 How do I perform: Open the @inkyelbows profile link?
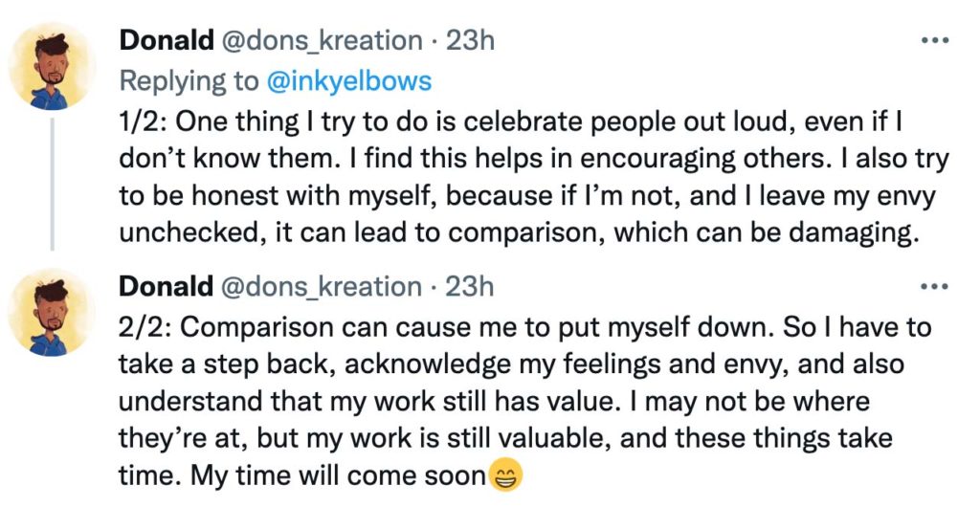point(348,81)
